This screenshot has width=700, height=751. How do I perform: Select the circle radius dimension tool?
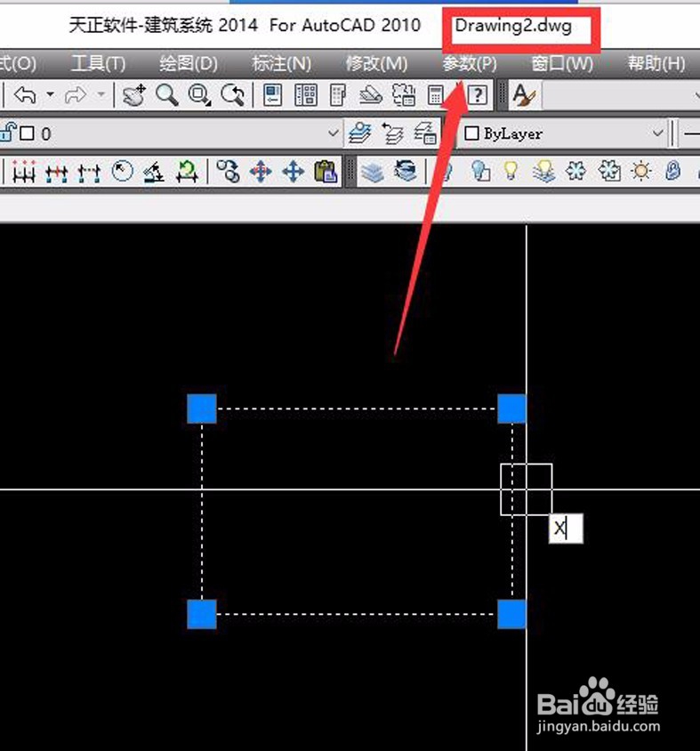pos(122,172)
